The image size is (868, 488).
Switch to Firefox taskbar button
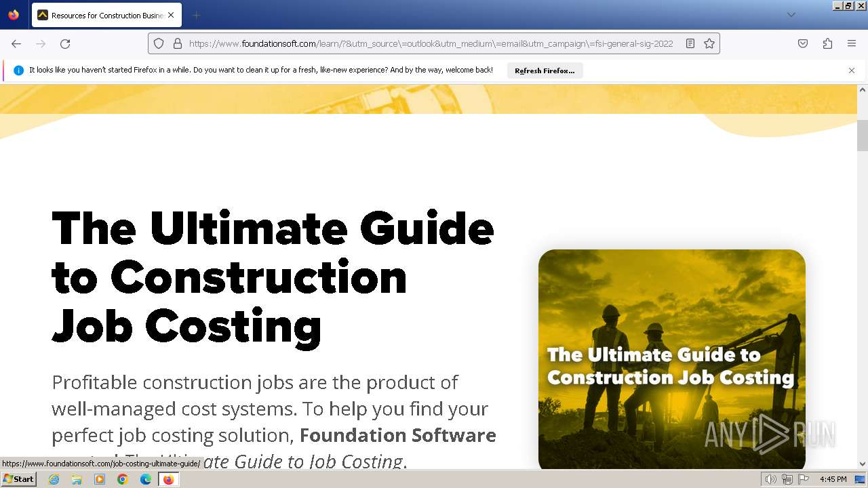tap(168, 479)
